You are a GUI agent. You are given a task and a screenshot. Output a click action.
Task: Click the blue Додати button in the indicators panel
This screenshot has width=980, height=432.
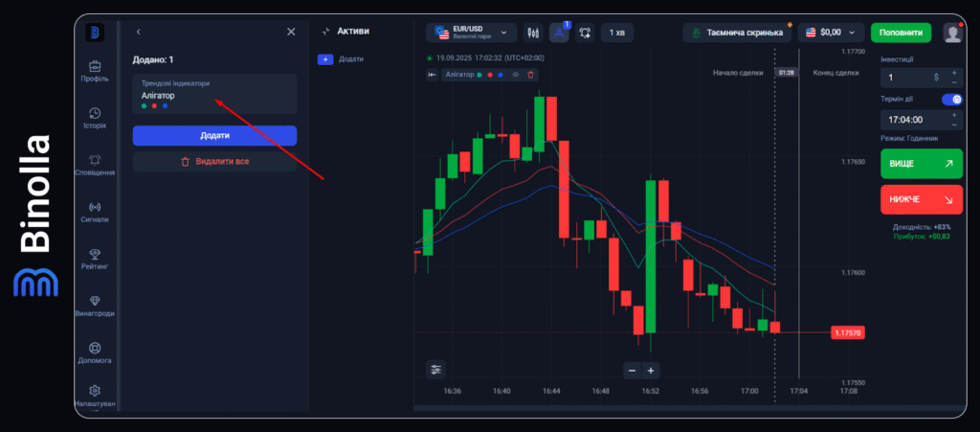(x=214, y=136)
